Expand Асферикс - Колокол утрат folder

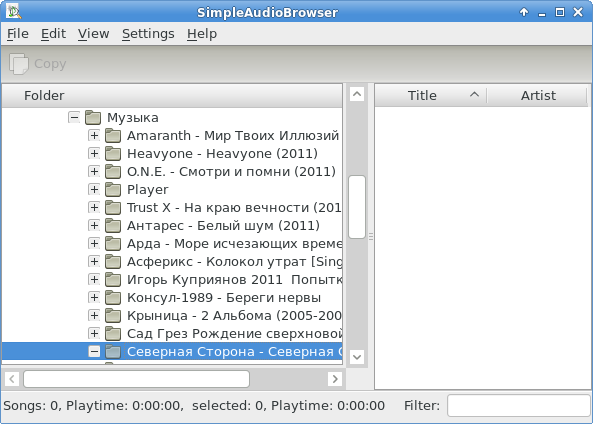pyautogui.click(x=94, y=261)
